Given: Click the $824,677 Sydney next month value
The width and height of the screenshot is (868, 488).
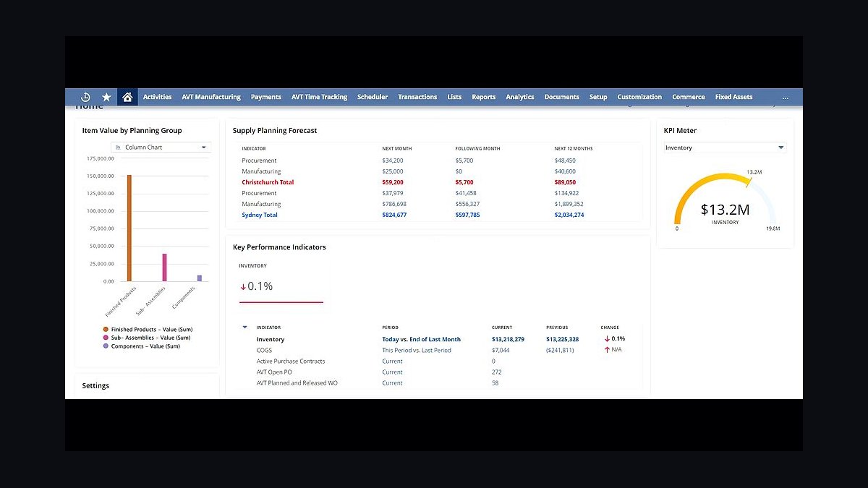Looking at the screenshot, I should pos(394,215).
